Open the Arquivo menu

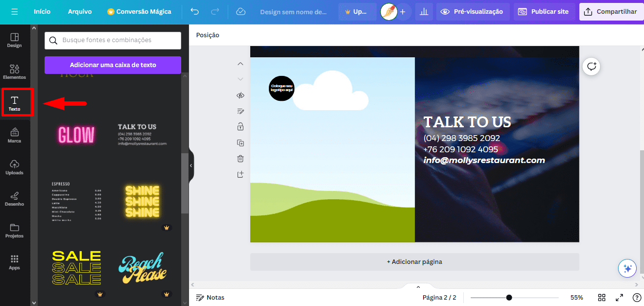pos(80,12)
